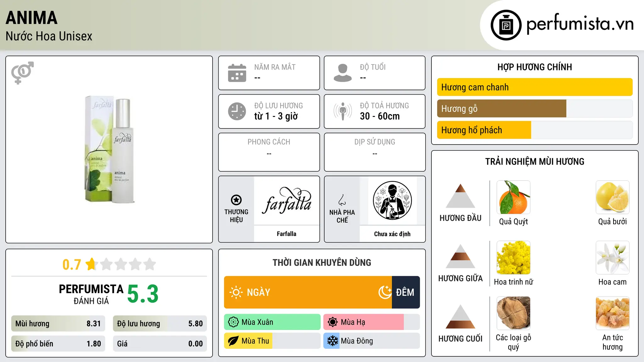
Task: Click the 'từ 1 - 3 giờ' longevity value
Action: [x=276, y=116]
